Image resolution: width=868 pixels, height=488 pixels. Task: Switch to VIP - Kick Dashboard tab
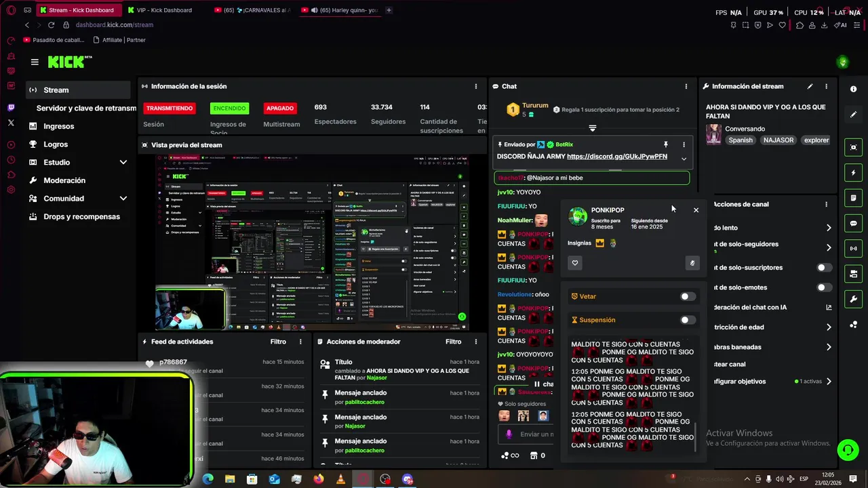coord(163,10)
